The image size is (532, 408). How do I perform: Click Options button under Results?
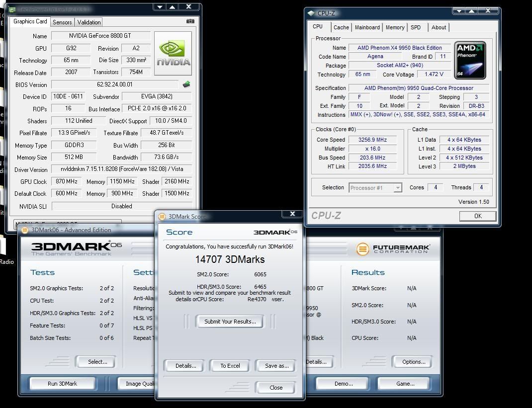[x=414, y=362]
